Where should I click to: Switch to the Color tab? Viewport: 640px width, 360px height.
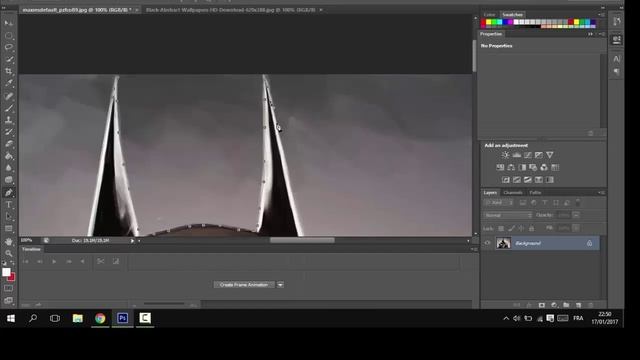pos(489,15)
